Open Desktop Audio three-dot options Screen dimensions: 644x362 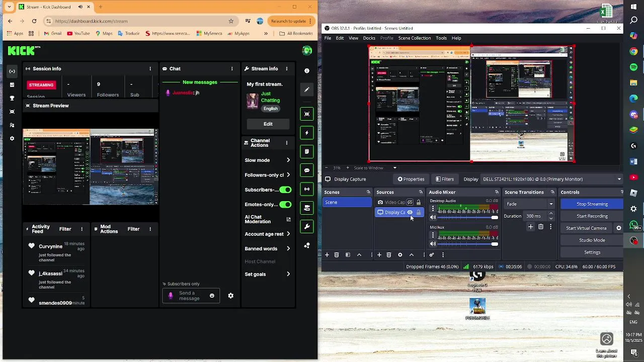[x=433, y=208]
